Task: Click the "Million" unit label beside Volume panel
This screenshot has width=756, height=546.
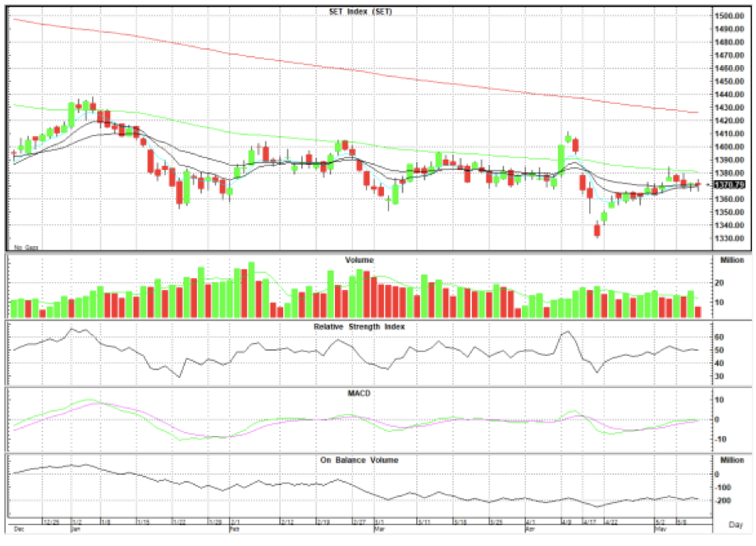Action: coord(731,260)
